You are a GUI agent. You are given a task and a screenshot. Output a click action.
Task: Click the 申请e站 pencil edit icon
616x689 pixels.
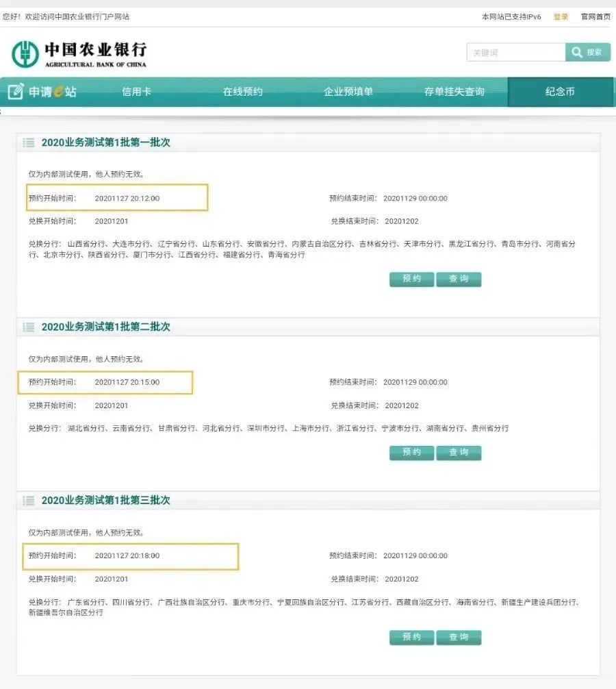pos(16,91)
